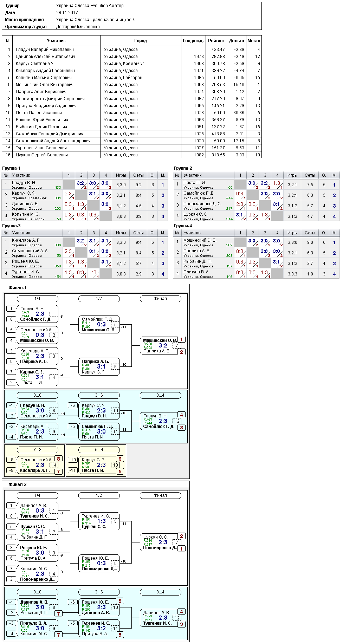Click participant Мошинский Олег Викторович row
The height and width of the screenshot is (644, 343).
[x=132, y=85]
